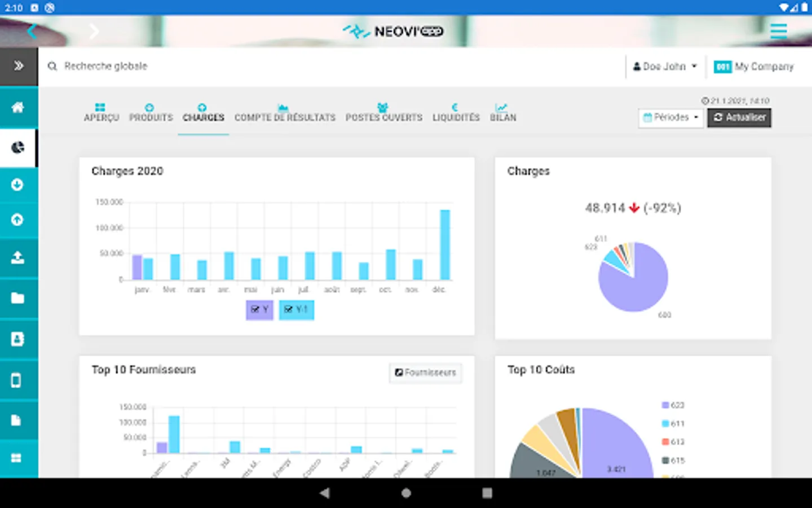Tap the Android recent apps button
812x508 pixels.
click(487, 493)
